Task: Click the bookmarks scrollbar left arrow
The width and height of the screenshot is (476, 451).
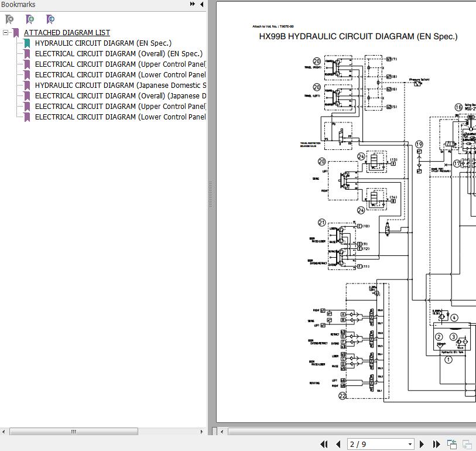Action: (x=4, y=432)
